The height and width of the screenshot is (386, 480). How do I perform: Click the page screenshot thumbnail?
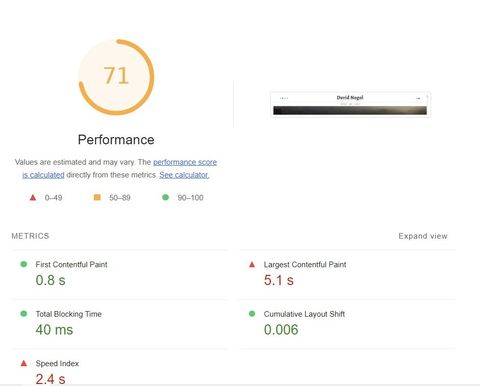coord(350,104)
